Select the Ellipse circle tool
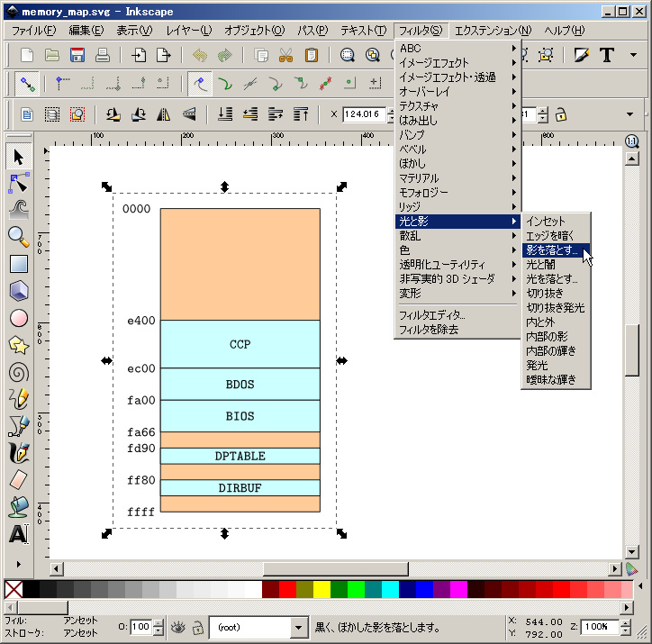The width and height of the screenshot is (652, 644). pos(18,318)
